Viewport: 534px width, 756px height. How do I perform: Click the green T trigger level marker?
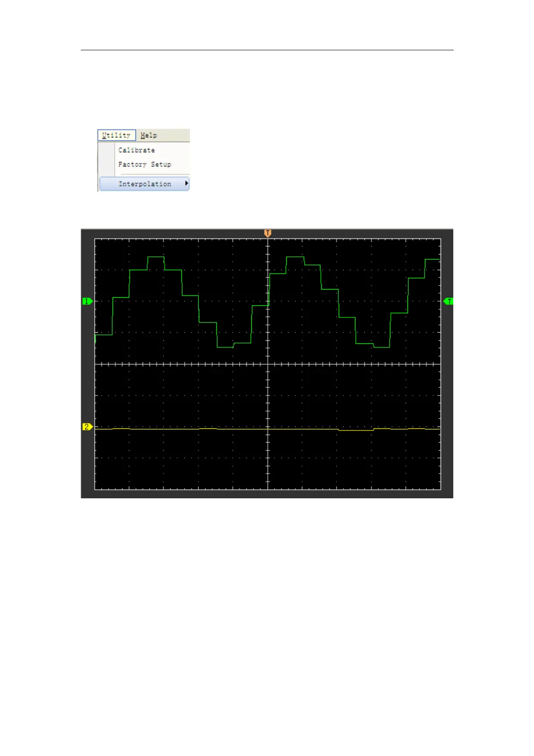tap(448, 301)
